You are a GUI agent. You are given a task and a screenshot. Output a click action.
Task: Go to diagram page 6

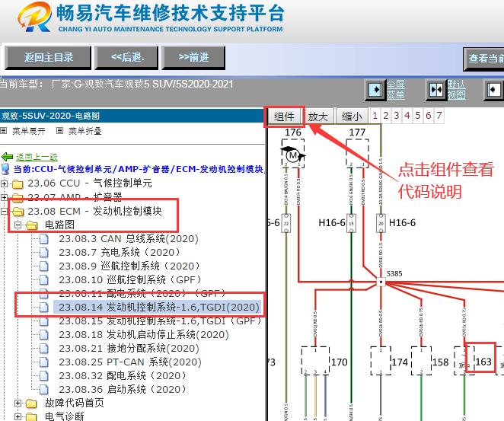tap(428, 116)
